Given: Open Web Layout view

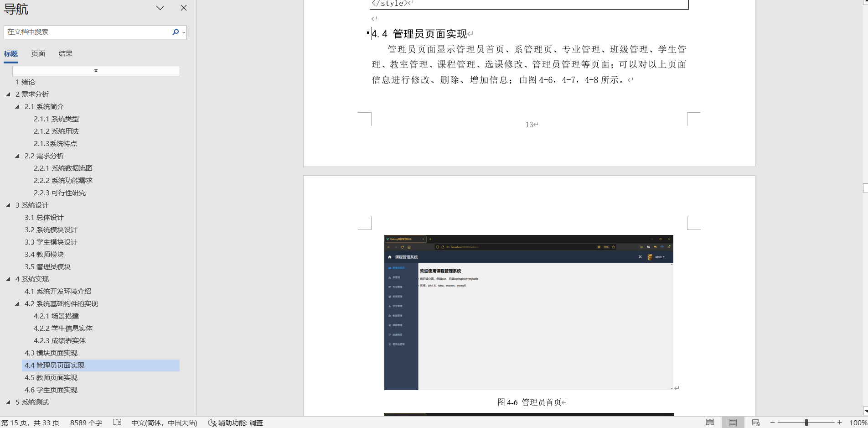Looking at the screenshot, I should click(755, 422).
